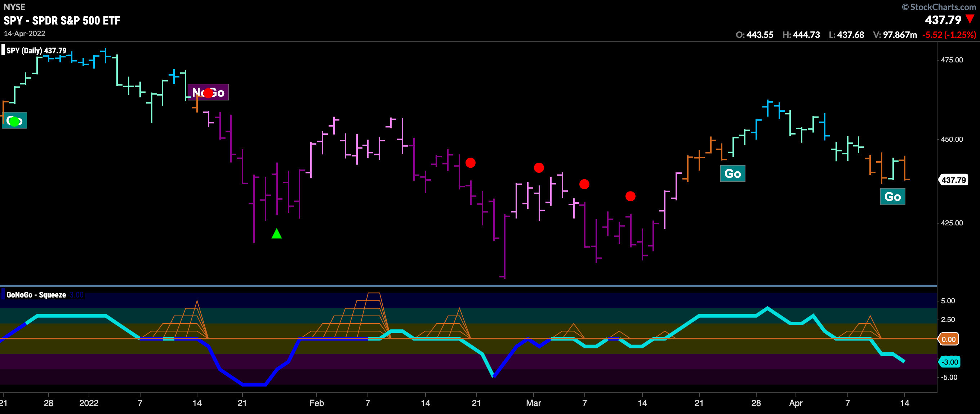Click the 'GoNoGo - Squeeze' panel label
This screenshot has width=980, height=414.
36,295
